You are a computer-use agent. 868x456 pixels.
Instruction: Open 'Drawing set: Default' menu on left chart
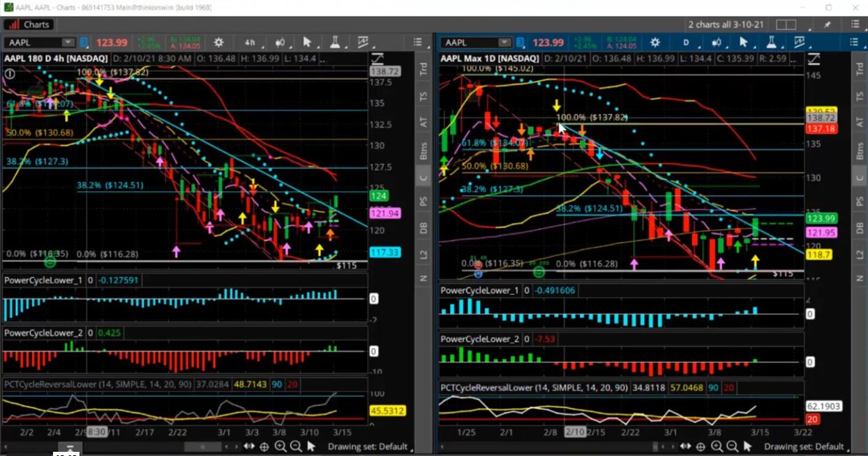click(367, 446)
